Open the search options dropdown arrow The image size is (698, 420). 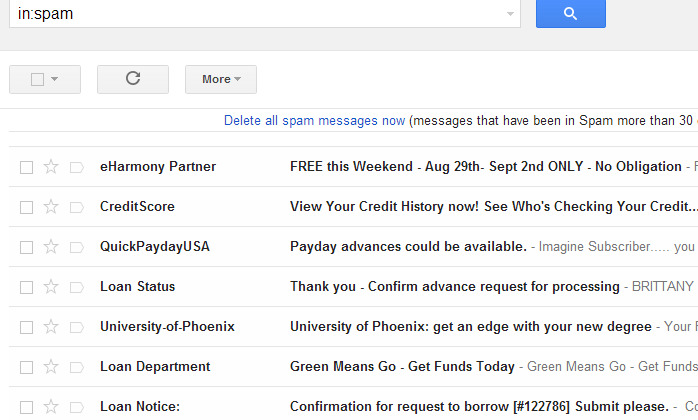pos(510,14)
